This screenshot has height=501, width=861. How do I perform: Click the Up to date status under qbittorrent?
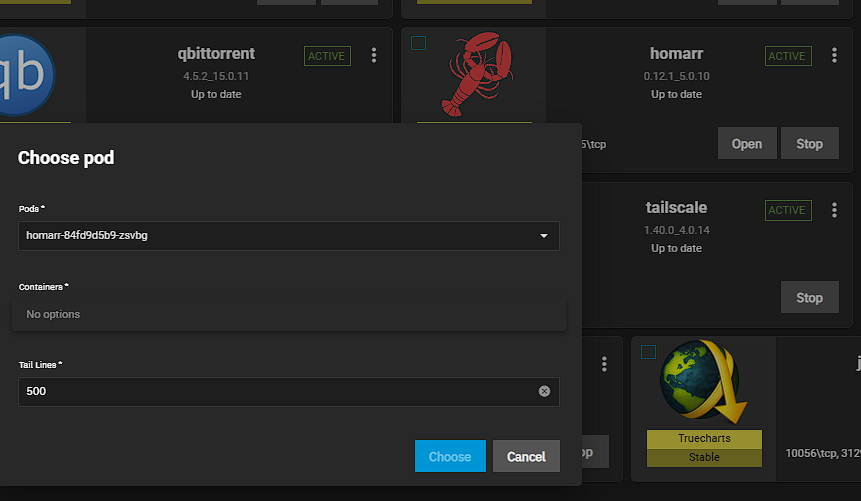coord(216,94)
